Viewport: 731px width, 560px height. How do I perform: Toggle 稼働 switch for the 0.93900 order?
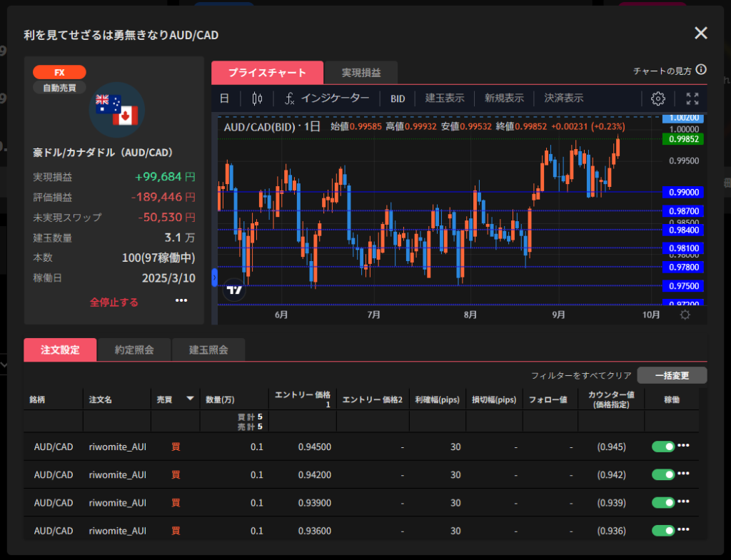pyautogui.click(x=663, y=503)
